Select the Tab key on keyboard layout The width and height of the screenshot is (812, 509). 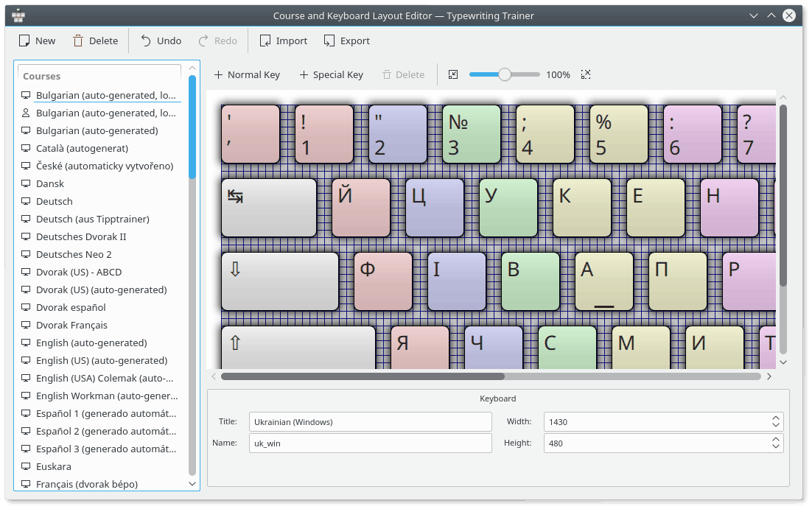pos(268,208)
